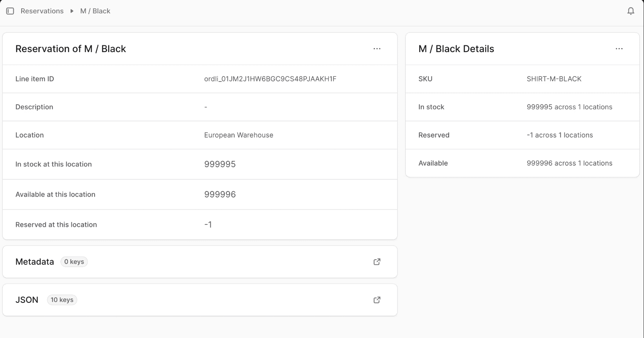Click the Reserved -1 across 1 locations text

tap(560, 135)
